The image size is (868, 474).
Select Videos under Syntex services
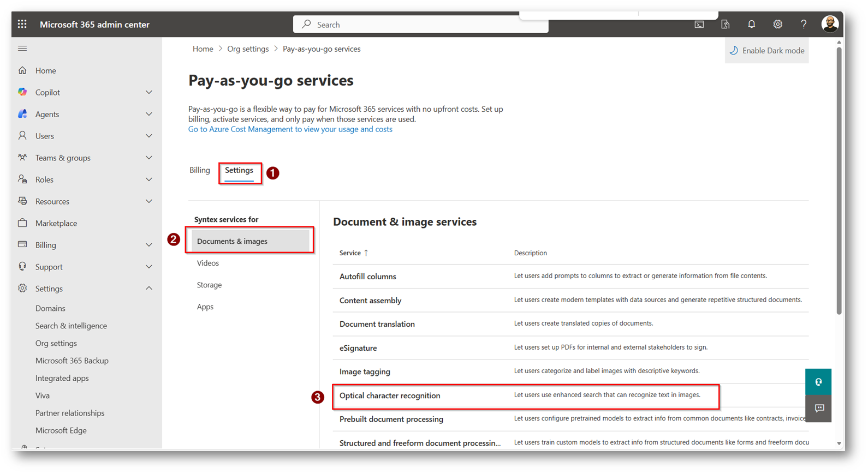208,263
